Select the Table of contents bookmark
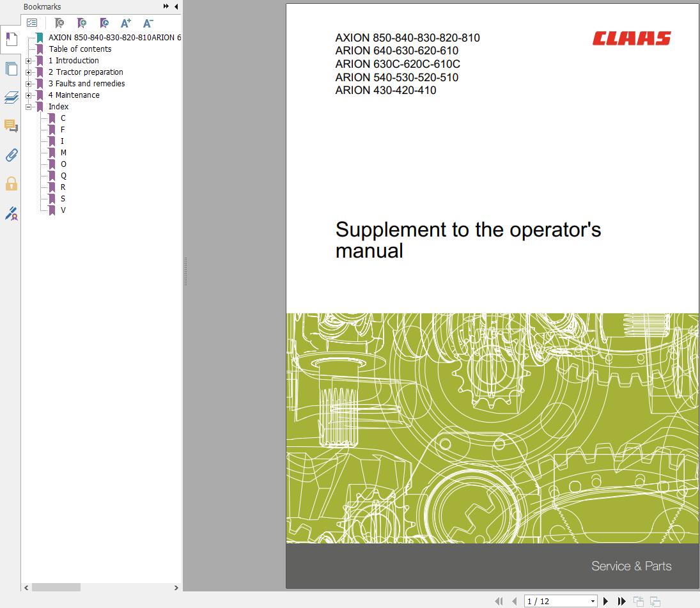Image resolution: width=700 pixels, height=608 pixels. (x=80, y=49)
